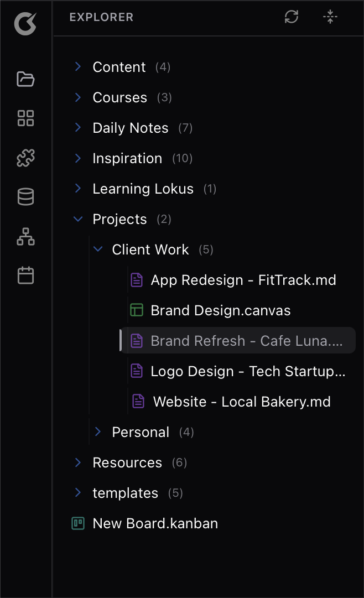Open the dashboard grid icon in sidebar
Viewport: 364px width, 598px height.
(x=26, y=118)
